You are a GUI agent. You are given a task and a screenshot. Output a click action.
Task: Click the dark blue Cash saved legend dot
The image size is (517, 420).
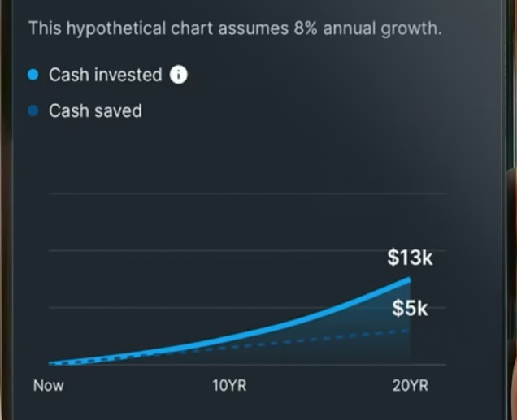coord(33,110)
